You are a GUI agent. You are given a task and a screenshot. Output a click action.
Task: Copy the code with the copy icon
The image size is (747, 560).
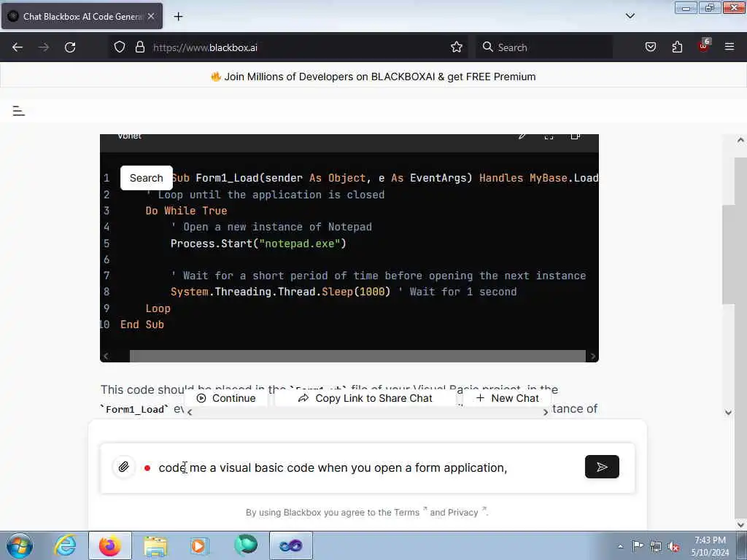coord(575,136)
